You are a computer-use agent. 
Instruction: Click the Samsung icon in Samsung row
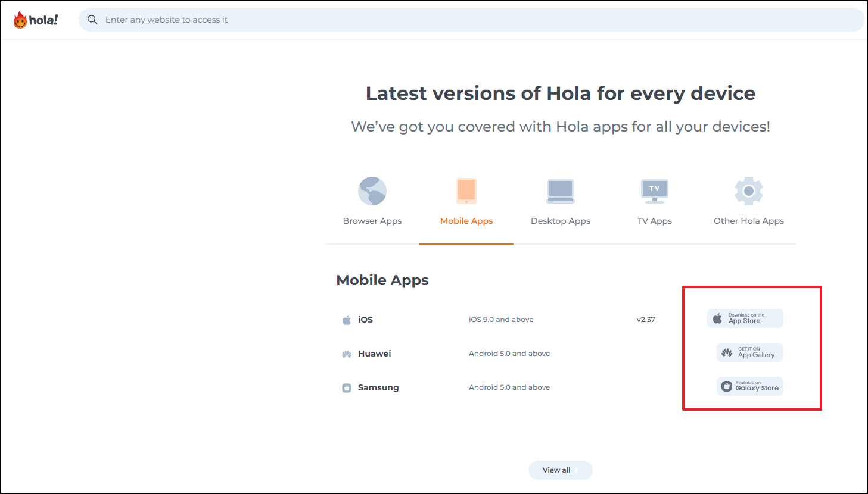(x=347, y=388)
